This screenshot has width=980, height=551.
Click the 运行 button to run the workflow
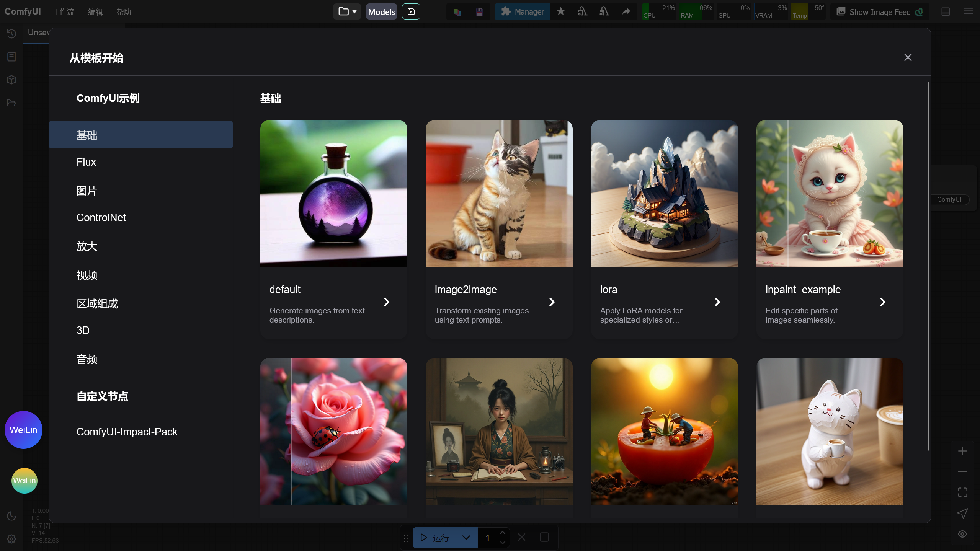(x=436, y=538)
